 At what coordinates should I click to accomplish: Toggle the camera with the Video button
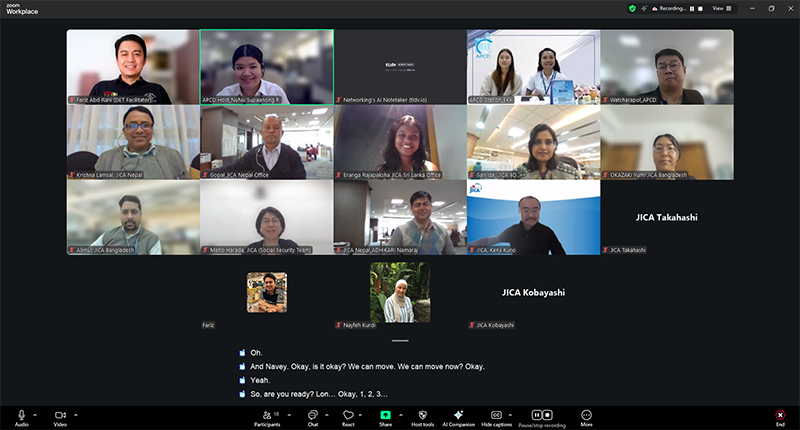tap(60, 414)
